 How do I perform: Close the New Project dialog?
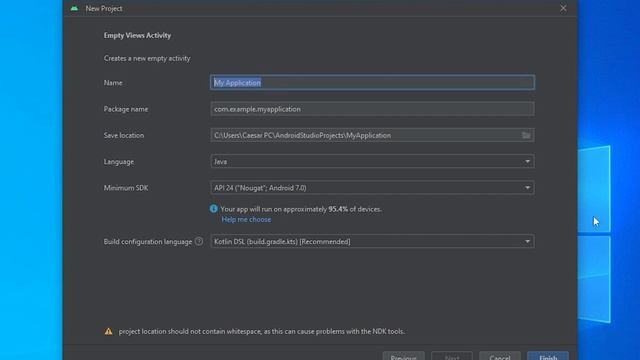point(563,8)
